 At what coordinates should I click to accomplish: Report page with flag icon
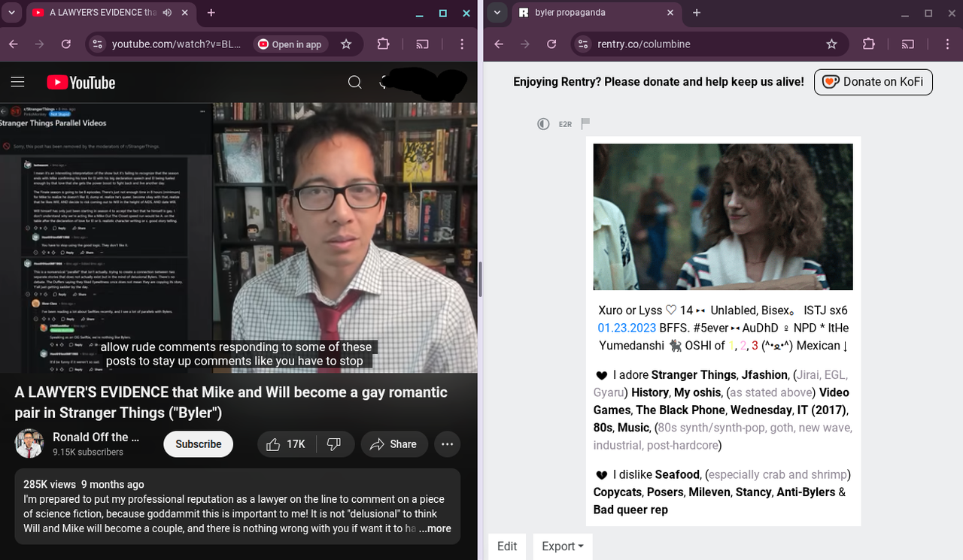(586, 123)
